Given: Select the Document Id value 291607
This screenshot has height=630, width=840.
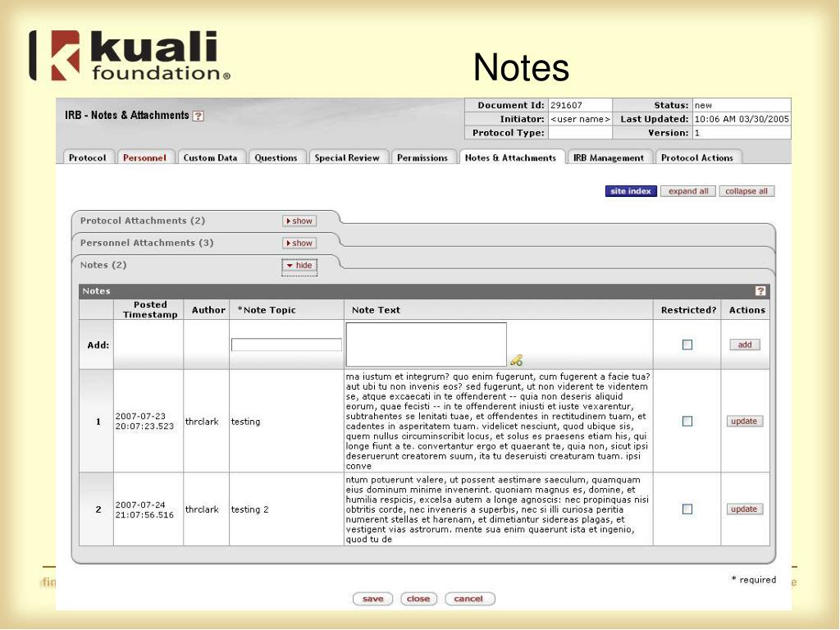Looking at the screenshot, I should (x=566, y=106).
